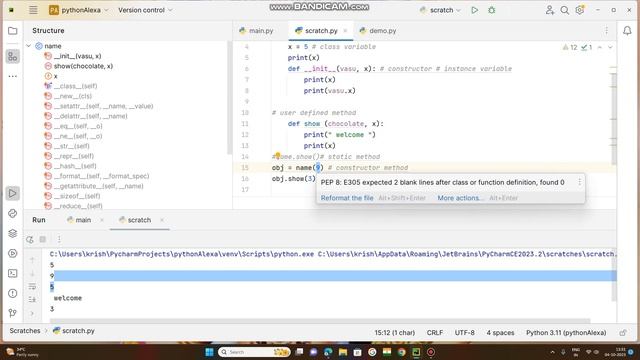Select __init__(vasu, x) in Structure
This screenshot has width=640, height=360.
(x=78, y=56)
